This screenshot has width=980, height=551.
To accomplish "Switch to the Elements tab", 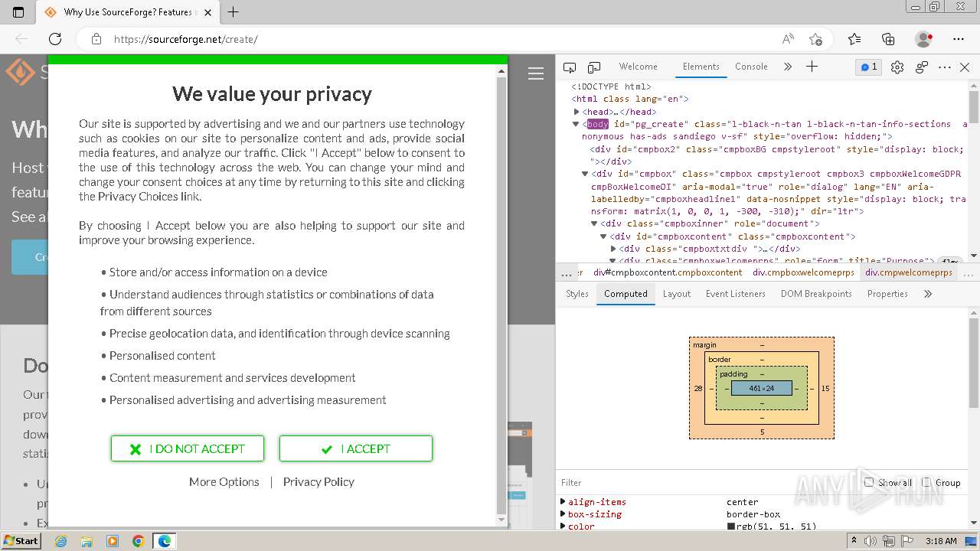I will tap(701, 67).
